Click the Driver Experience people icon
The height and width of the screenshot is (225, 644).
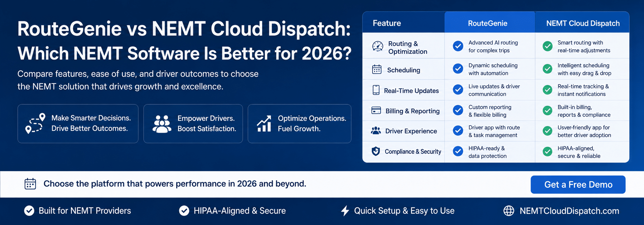pos(376,131)
